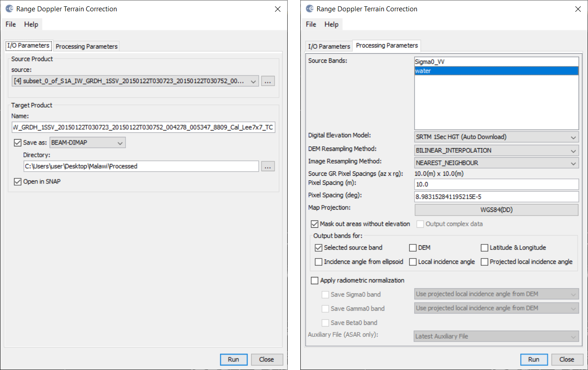Viewport: 588px width, 370px height.
Task: Toggle Mask out areas without elevation
Action: (x=315, y=224)
